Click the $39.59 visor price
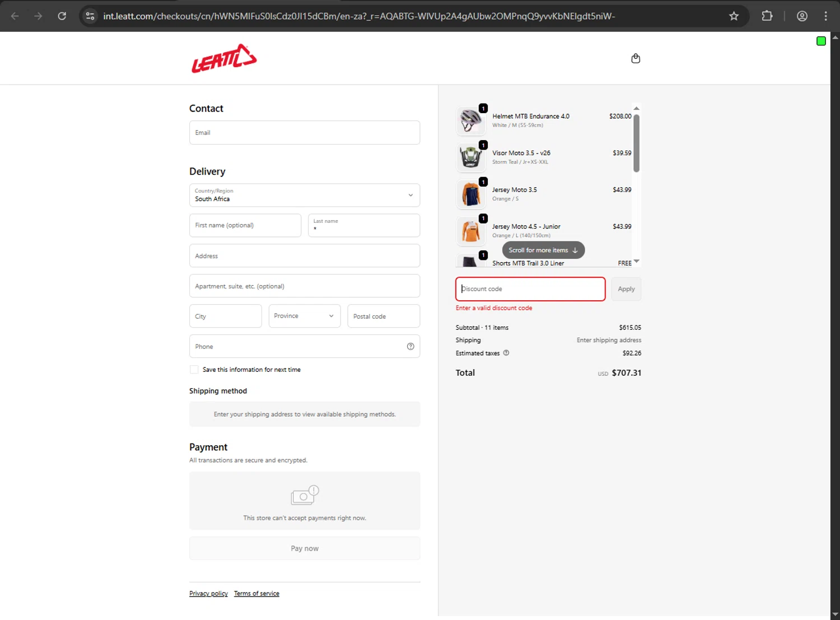 (x=622, y=153)
